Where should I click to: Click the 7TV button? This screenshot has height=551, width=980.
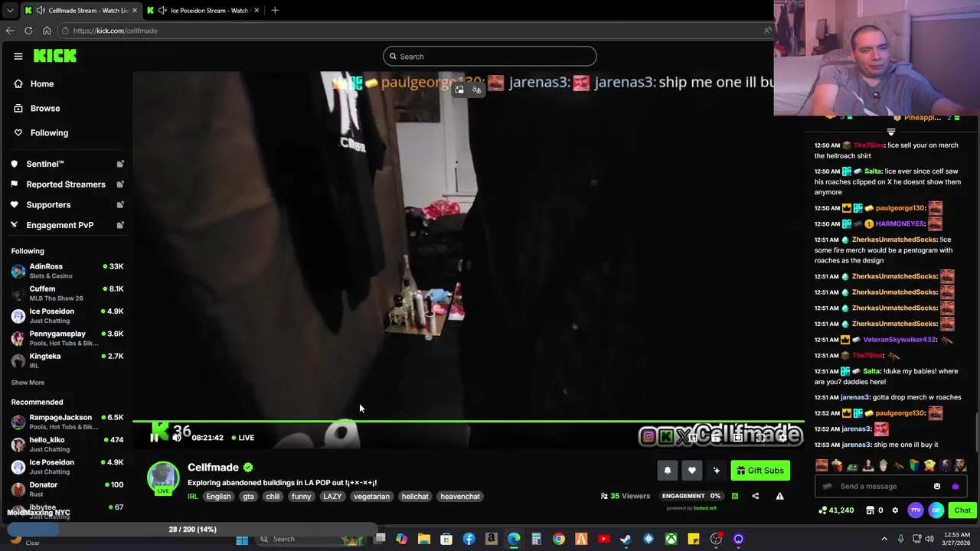916,510
